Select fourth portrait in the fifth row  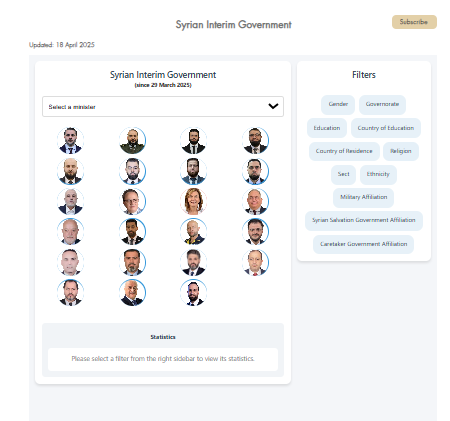click(x=255, y=262)
